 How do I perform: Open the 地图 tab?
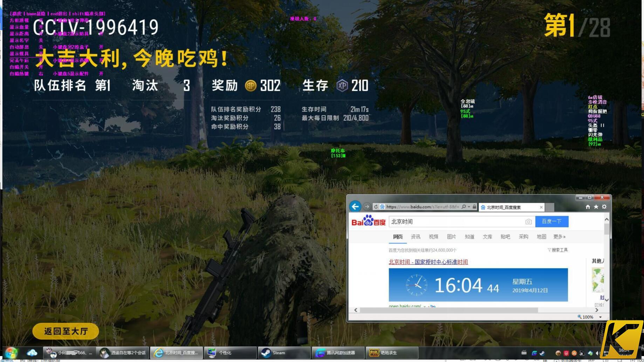tap(541, 237)
